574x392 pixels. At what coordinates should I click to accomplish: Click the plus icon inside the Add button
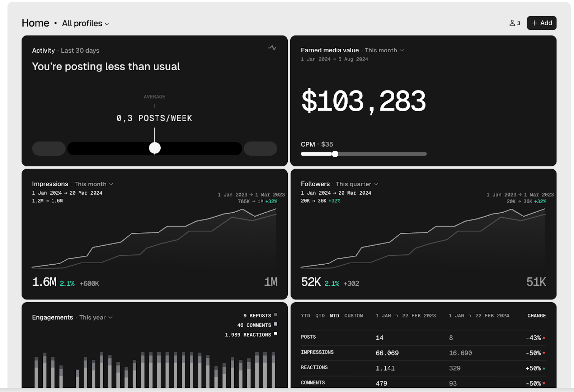(534, 23)
